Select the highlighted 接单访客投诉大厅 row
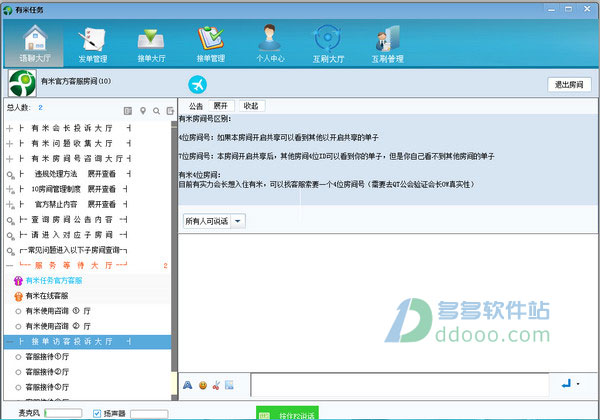The width and height of the screenshot is (600, 420). pyautogui.click(x=88, y=342)
